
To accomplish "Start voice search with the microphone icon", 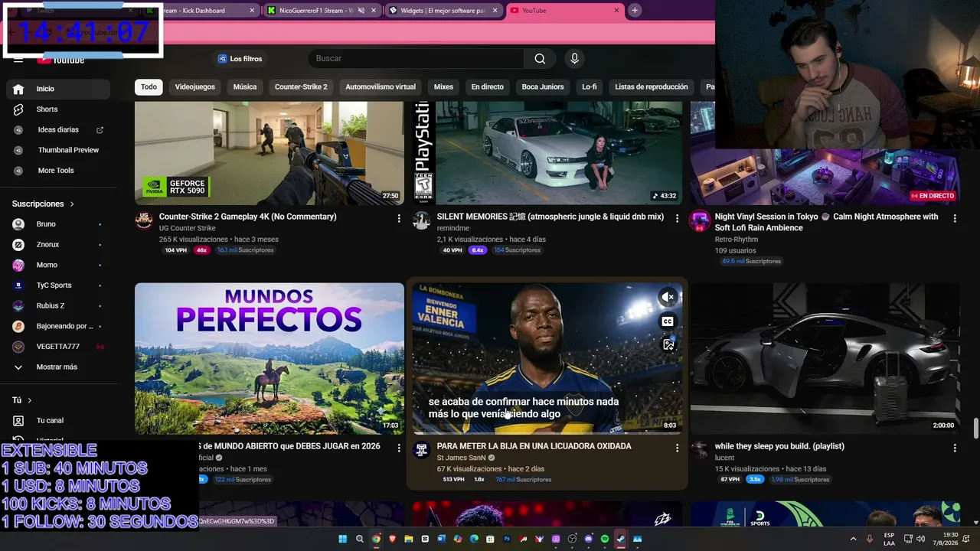I will [574, 59].
